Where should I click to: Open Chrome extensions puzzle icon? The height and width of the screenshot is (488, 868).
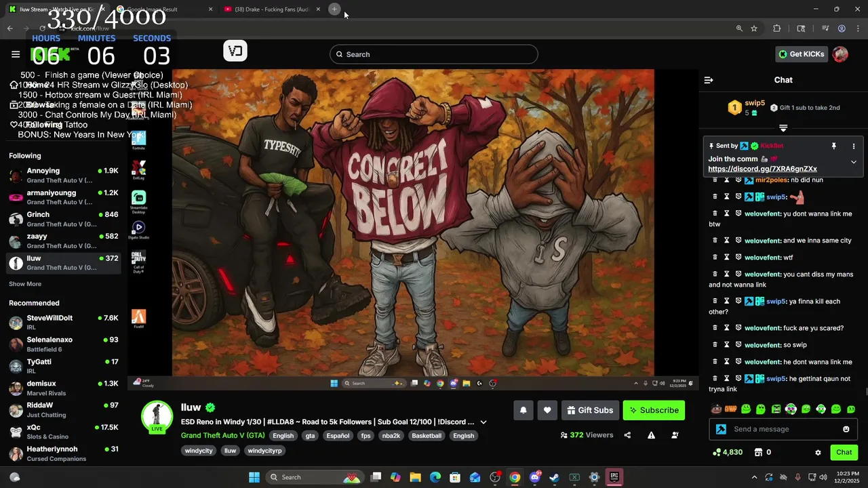tap(776, 28)
